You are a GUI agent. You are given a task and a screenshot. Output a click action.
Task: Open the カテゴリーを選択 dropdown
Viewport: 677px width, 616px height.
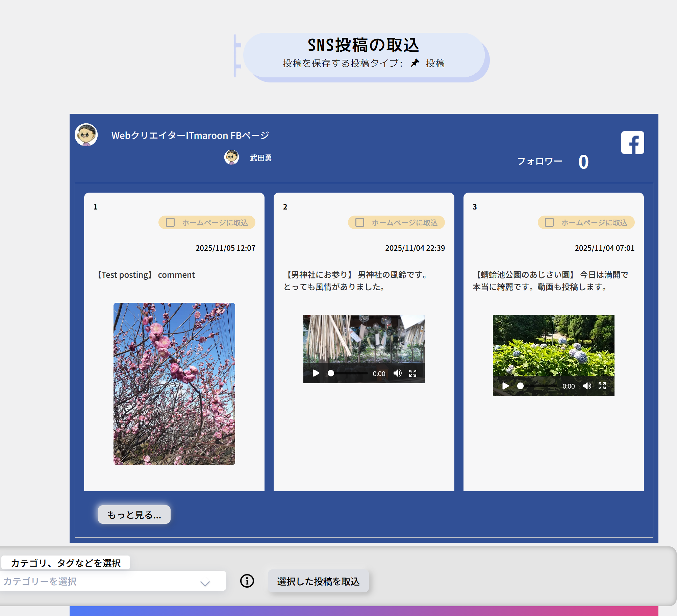[x=101, y=581]
